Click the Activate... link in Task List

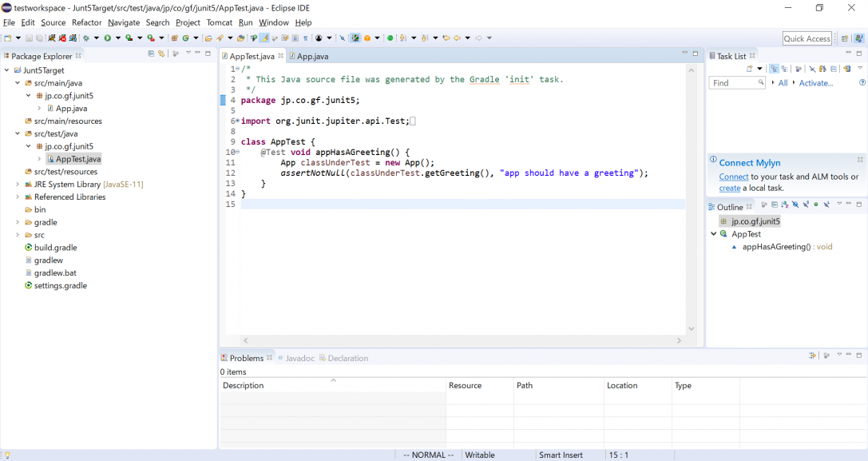click(x=815, y=83)
